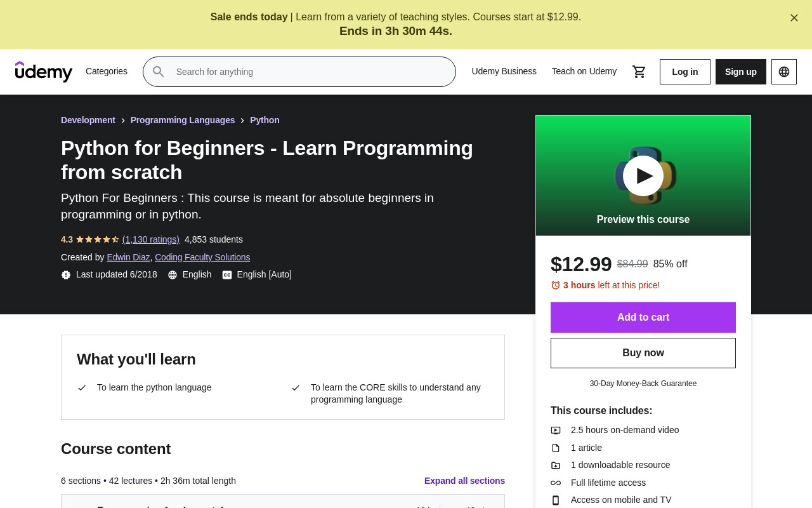Screen dimensions: 812x508
Task: Click 'Ends in 3h 30m' countdown text
Action: point(396,31)
